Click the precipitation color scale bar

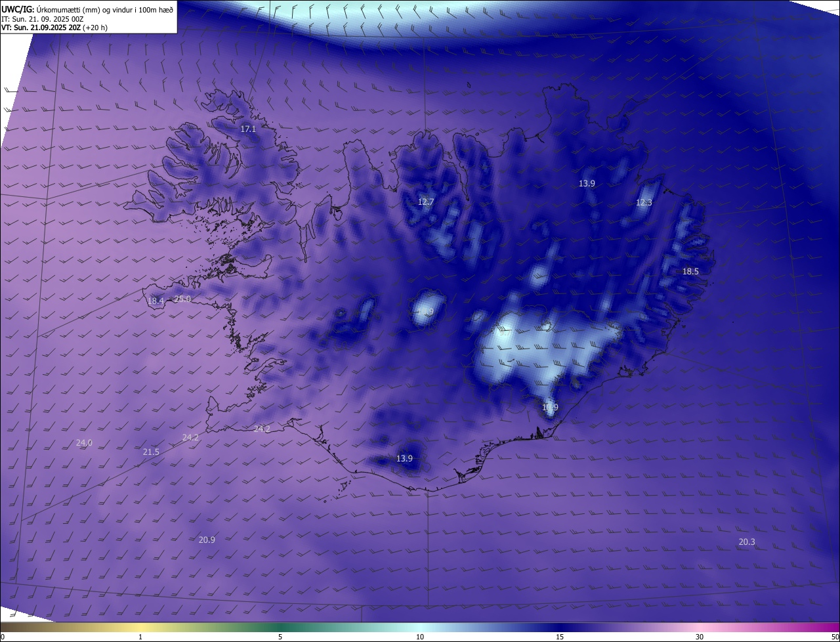coord(420,627)
